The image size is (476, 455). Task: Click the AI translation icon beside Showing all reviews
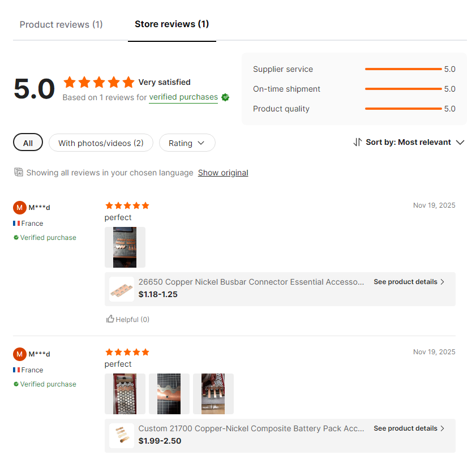19,172
